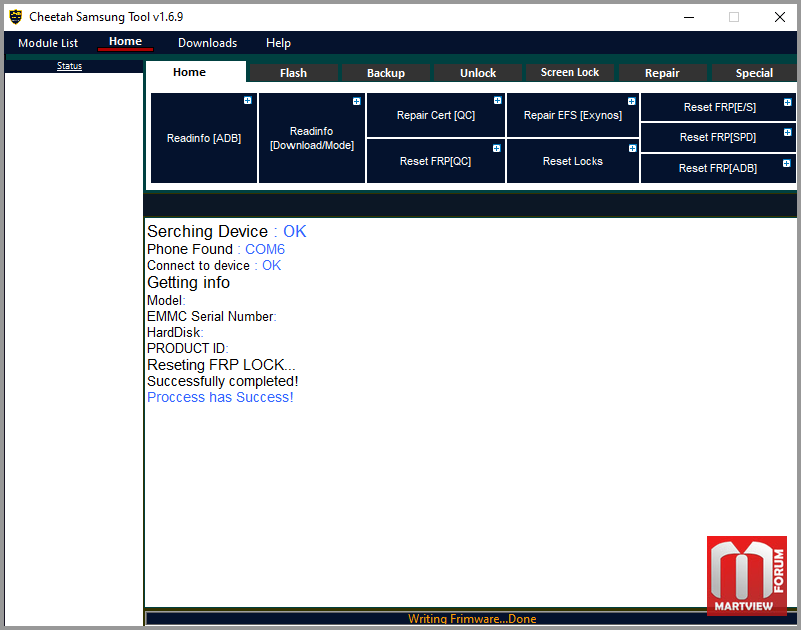Click 'Reseting FRP LOCK...' log line
Screen dimensions: 801x630
tap(221, 365)
